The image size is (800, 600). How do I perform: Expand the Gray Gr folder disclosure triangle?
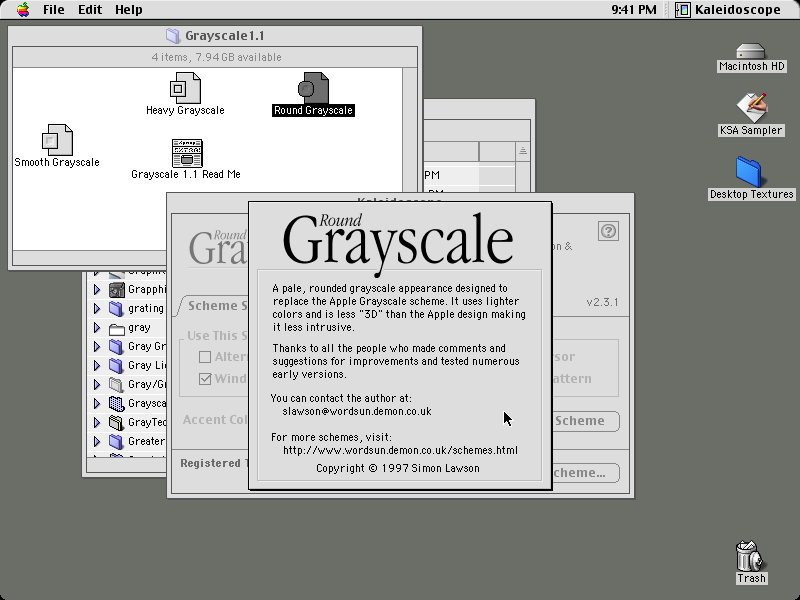tap(97, 347)
